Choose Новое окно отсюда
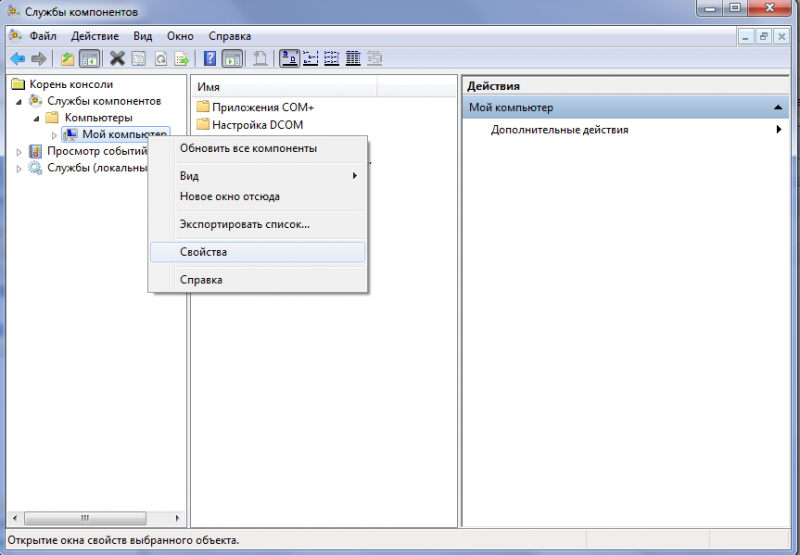The width and height of the screenshot is (800, 555). coord(258,196)
